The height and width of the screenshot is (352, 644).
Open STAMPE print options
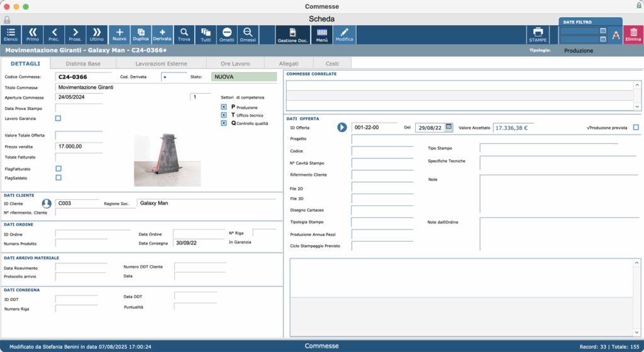point(538,35)
